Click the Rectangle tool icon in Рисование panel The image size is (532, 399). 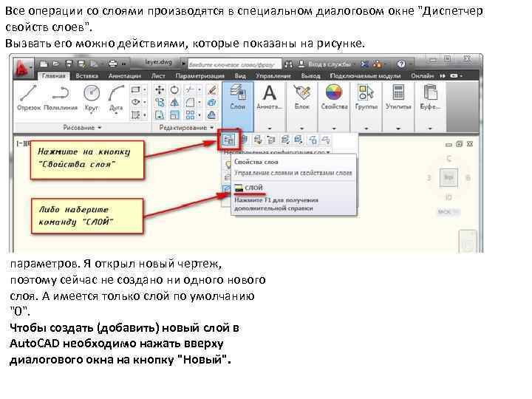(x=135, y=89)
